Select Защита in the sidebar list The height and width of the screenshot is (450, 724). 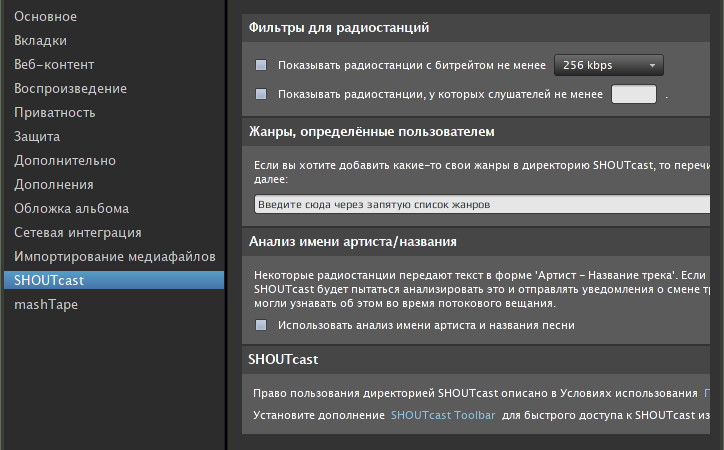coord(37,137)
